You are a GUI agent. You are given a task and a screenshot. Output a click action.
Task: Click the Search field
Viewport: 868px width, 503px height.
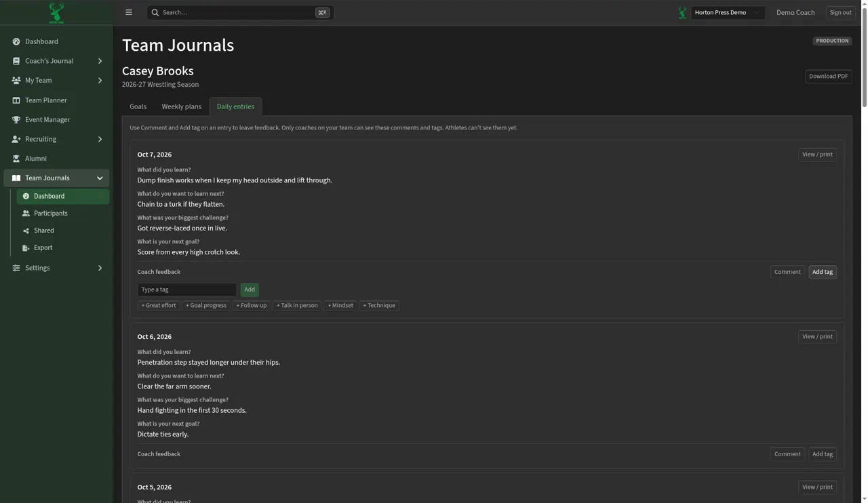240,12
